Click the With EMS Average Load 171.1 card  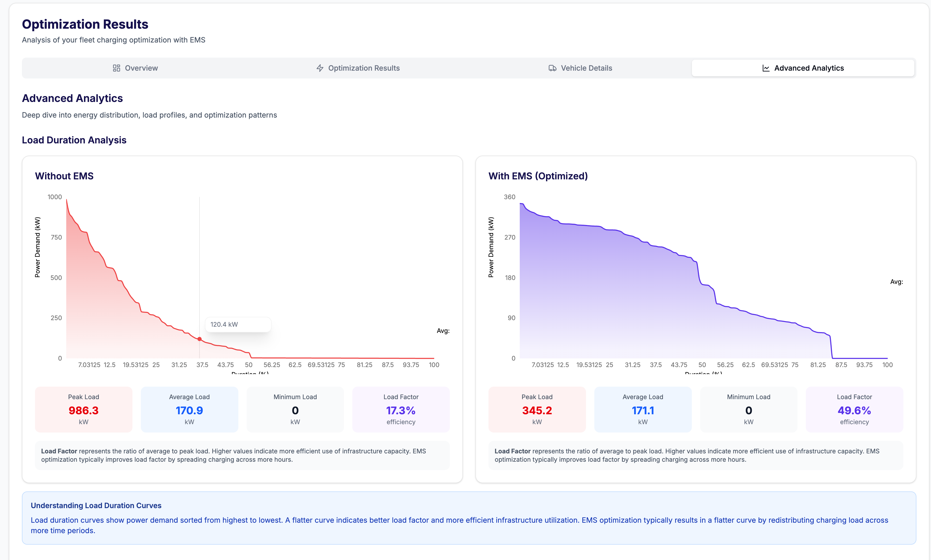pos(643,409)
